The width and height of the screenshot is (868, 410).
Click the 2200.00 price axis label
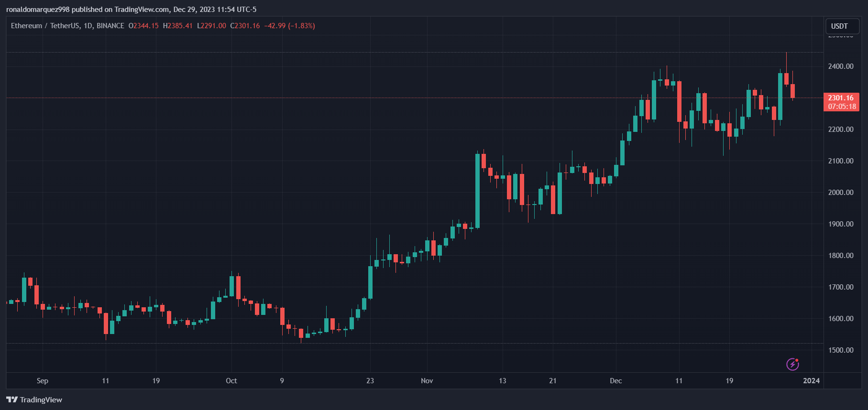(841, 129)
